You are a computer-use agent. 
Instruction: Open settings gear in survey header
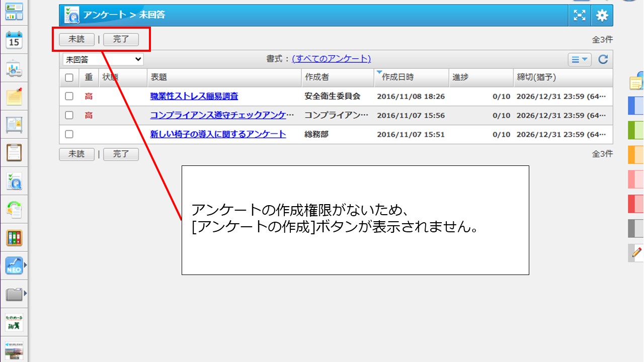(602, 16)
